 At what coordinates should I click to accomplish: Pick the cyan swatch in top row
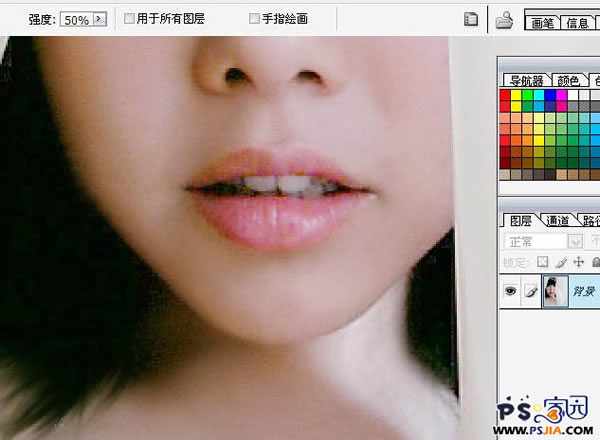539,95
